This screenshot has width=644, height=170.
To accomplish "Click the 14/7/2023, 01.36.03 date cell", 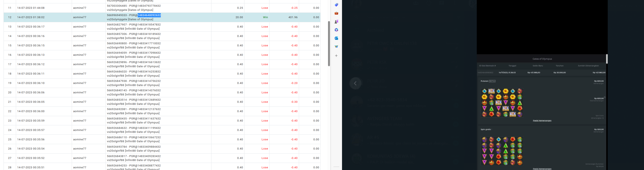I will pyautogui.click(x=507, y=73).
